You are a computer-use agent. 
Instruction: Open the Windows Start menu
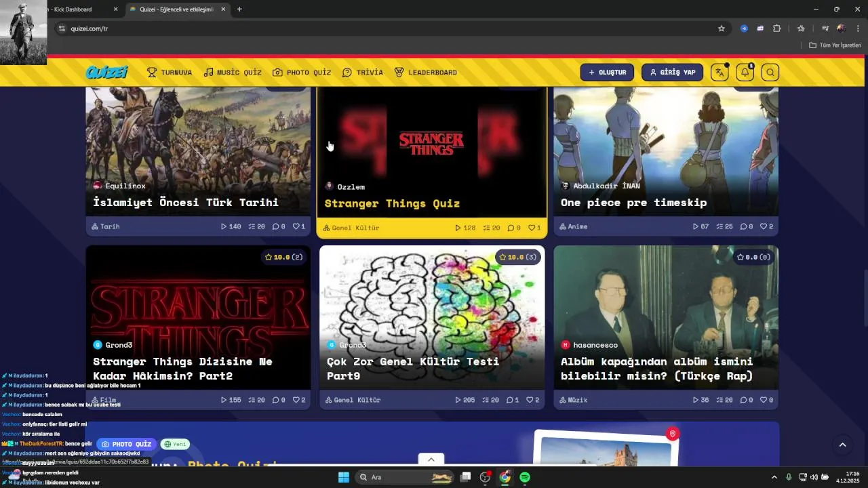click(x=344, y=477)
